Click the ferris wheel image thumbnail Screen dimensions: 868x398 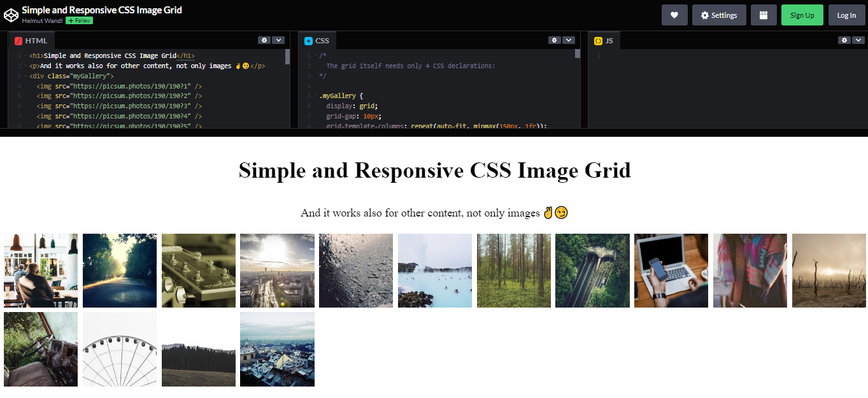119,348
